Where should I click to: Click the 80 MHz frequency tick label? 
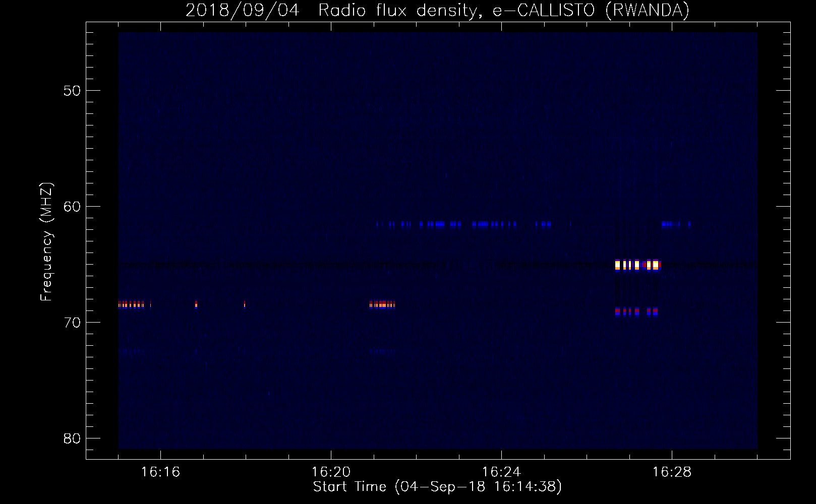72,438
